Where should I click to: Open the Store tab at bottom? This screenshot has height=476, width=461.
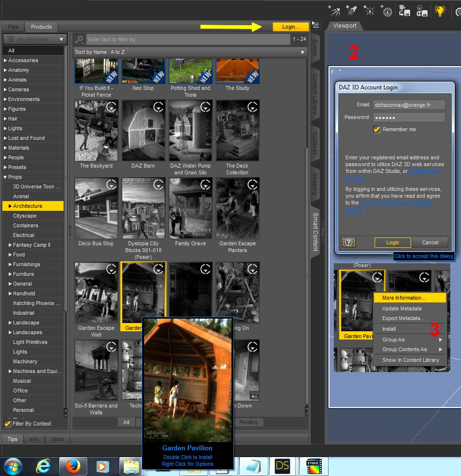pos(58,439)
